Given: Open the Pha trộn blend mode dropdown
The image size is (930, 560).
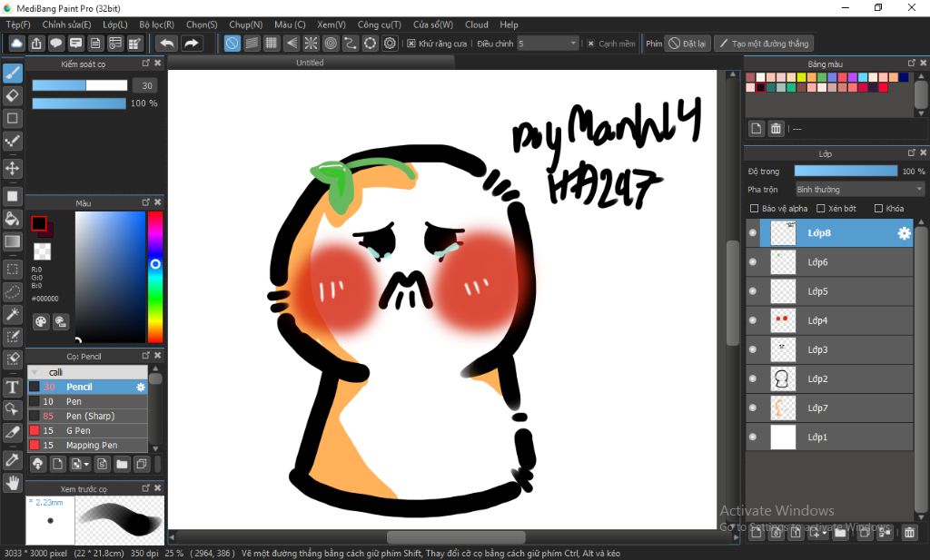Looking at the screenshot, I should tap(859, 190).
